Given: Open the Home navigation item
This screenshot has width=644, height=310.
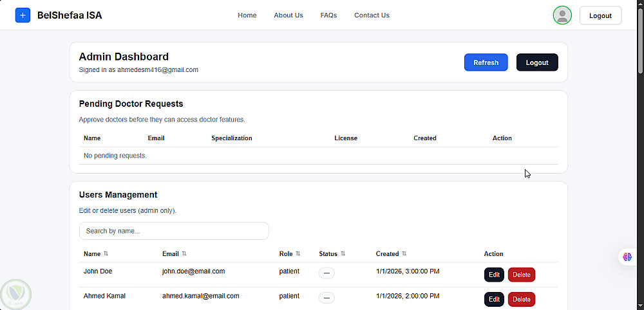Looking at the screenshot, I should (247, 15).
